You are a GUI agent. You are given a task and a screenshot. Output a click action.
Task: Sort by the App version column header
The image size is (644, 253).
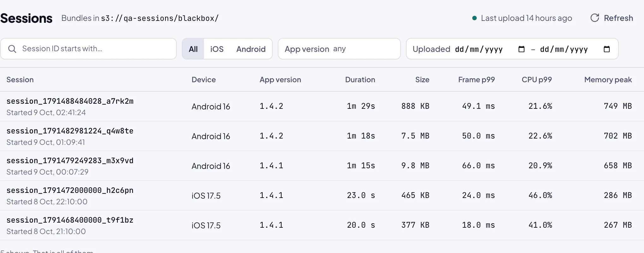click(x=280, y=80)
